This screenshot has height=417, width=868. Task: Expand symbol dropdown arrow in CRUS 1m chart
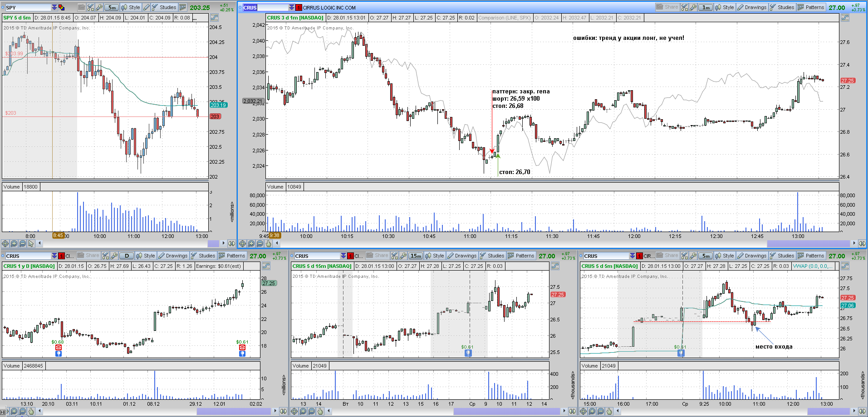point(292,8)
